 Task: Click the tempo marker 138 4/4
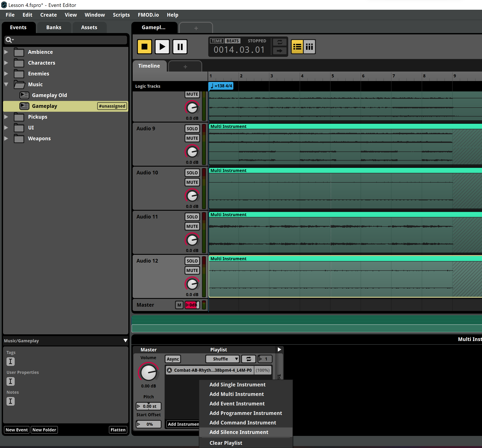[x=221, y=86]
